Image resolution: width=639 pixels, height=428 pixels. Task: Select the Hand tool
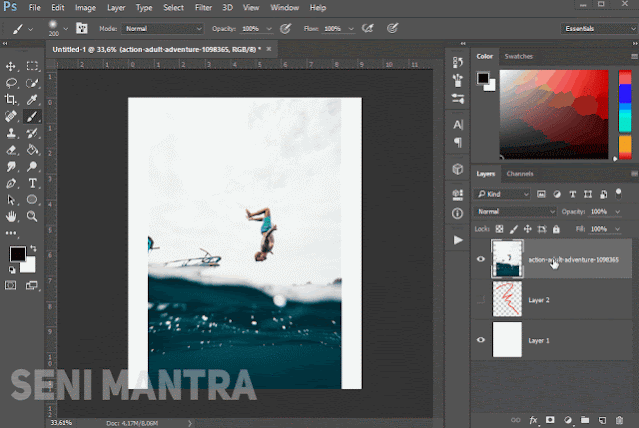[x=11, y=216]
